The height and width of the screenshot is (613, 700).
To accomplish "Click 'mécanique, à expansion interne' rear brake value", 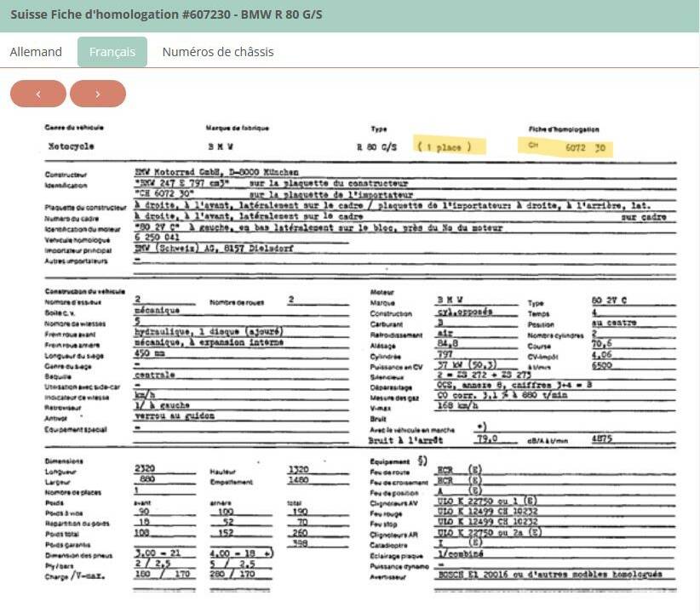I will [x=209, y=342].
